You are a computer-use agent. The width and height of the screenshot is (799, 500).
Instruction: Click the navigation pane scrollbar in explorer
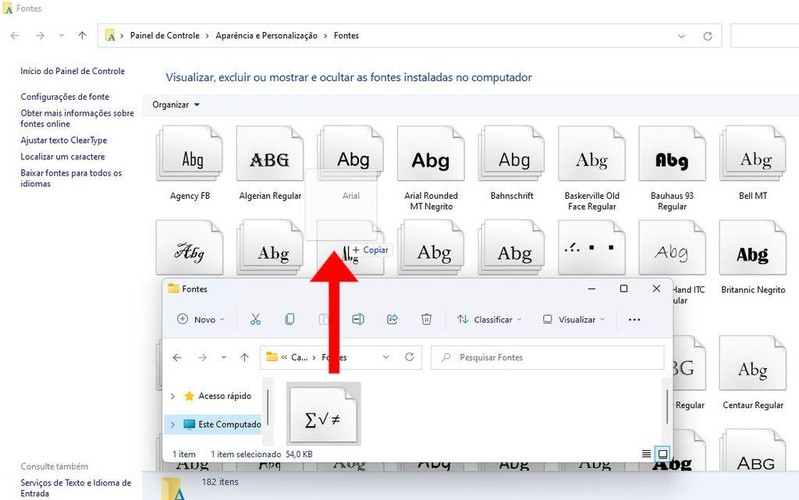point(268,408)
